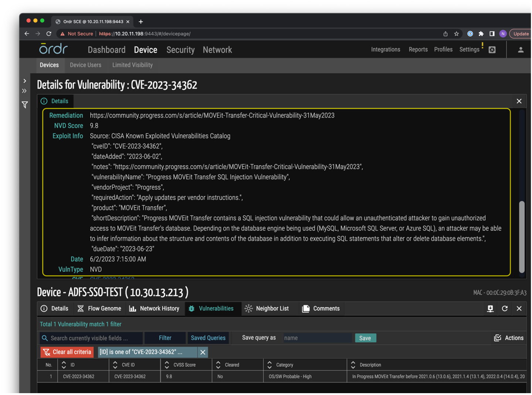Remove the CVE-2023-34362 filter chip

coord(203,352)
